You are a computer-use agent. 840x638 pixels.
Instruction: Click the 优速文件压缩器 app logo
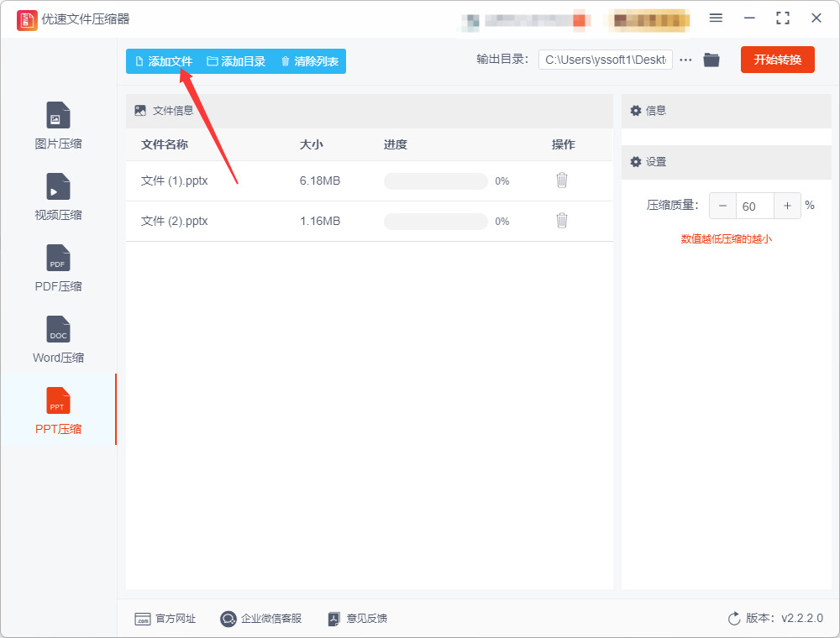pos(27,20)
